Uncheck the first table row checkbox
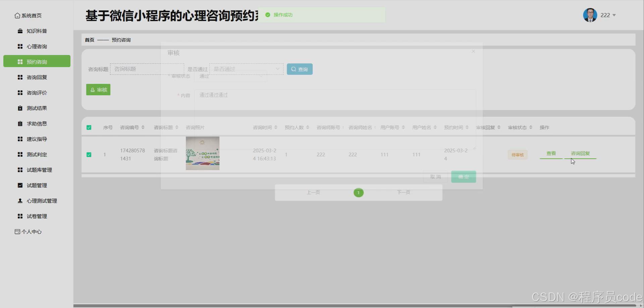The height and width of the screenshot is (308, 644). [x=89, y=154]
